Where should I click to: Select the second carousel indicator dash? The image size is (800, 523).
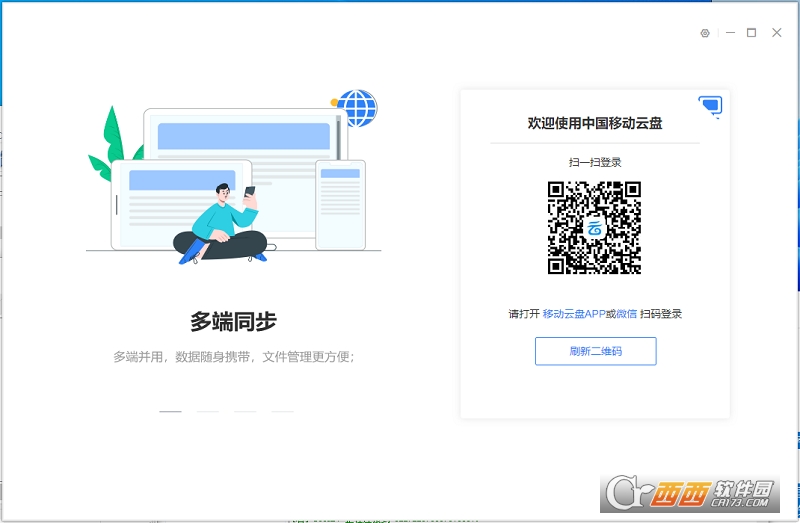pyautogui.click(x=208, y=411)
